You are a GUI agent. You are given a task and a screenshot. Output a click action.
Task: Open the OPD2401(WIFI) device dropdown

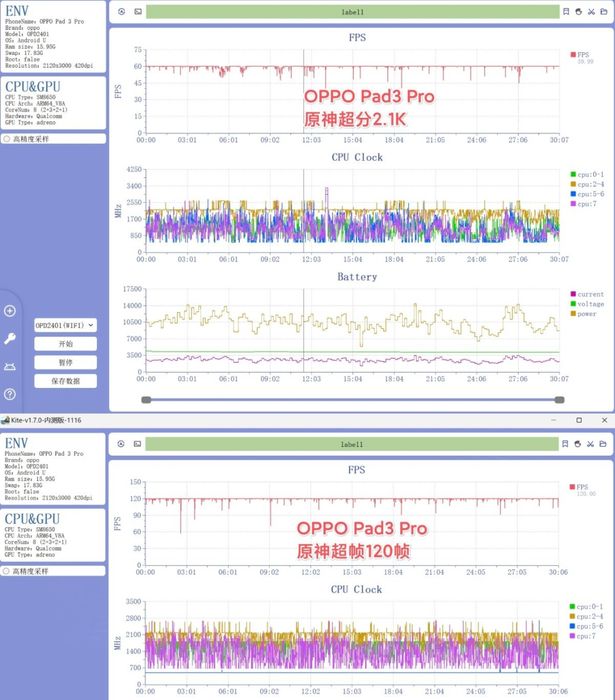[x=65, y=325]
